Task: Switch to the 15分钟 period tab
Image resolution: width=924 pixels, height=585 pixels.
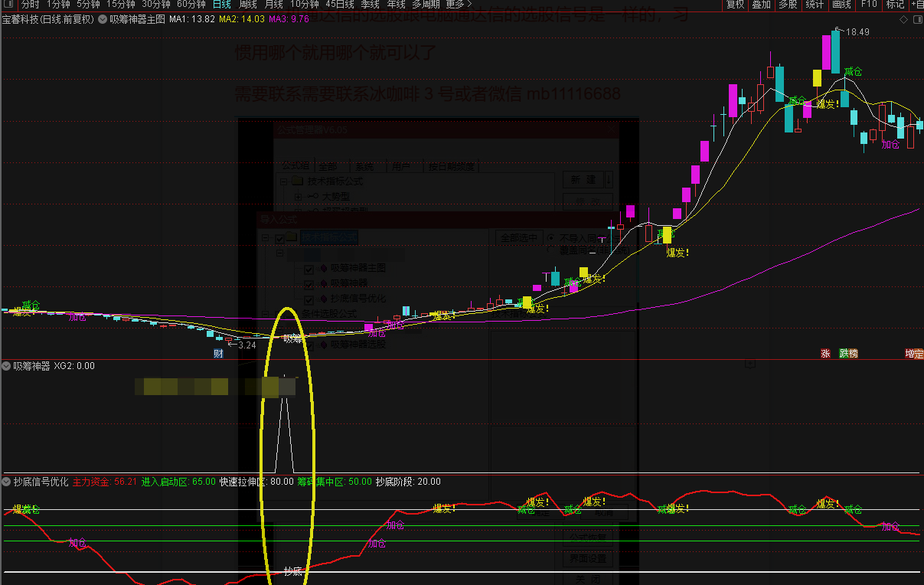Action: click(x=121, y=5)
